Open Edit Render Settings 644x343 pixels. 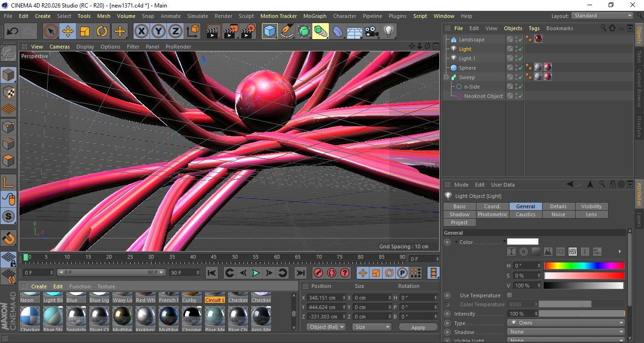[x=248, y=32]
